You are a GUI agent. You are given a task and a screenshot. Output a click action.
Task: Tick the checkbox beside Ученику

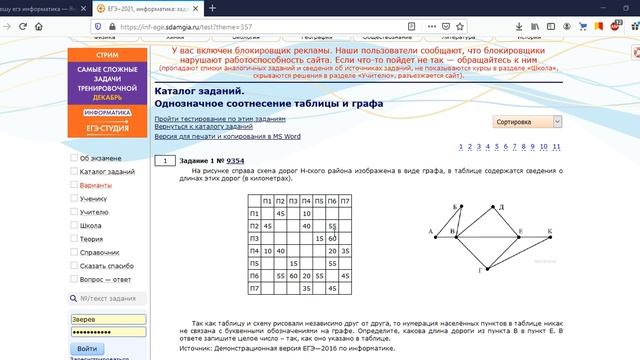pyautogui.click(x=74, y=198)
